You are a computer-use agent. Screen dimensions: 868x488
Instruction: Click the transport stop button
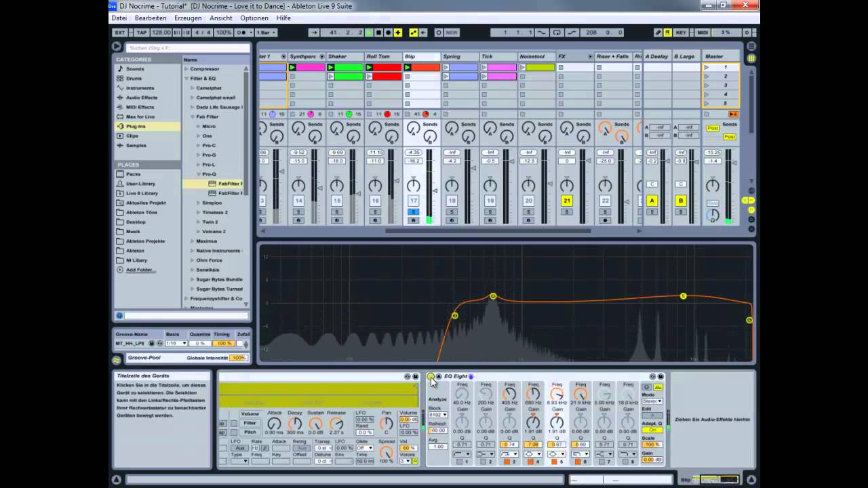[378, 33]
